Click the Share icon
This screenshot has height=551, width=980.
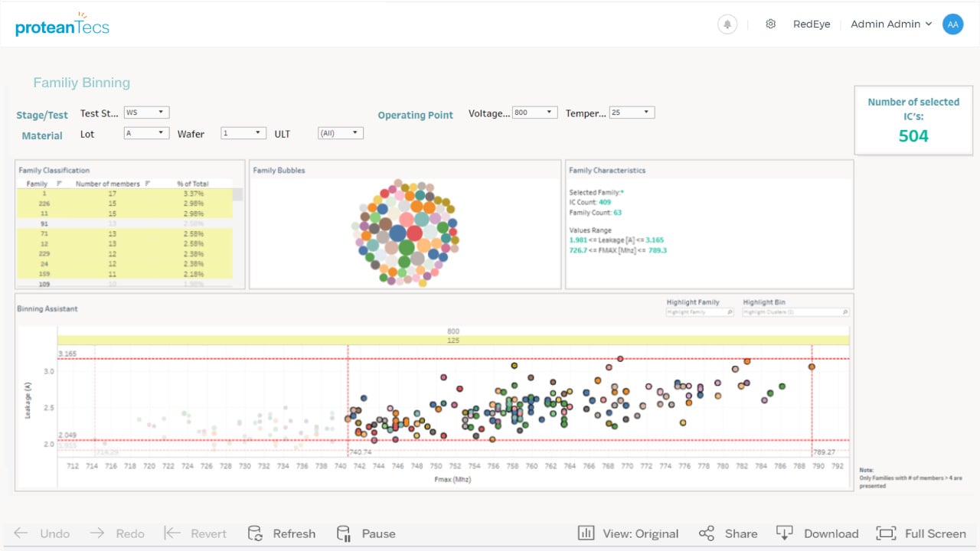point(707,533)
